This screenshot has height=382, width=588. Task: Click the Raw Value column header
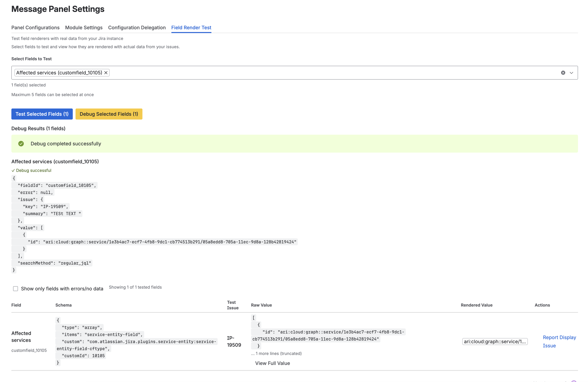261,305
